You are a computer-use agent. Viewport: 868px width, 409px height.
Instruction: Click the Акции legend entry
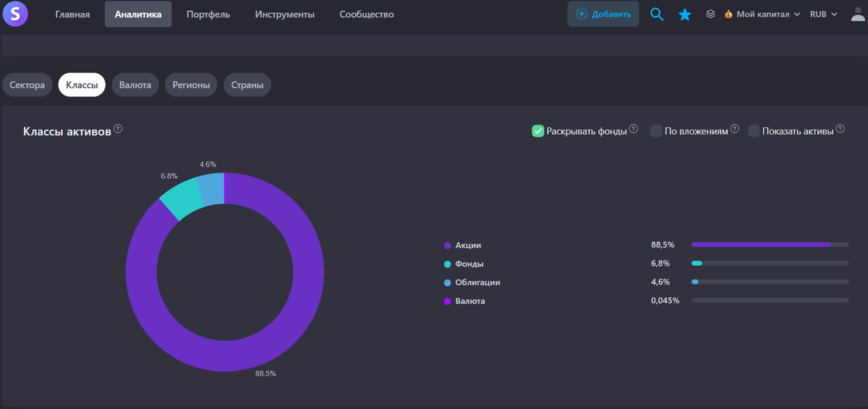(468, 245)
